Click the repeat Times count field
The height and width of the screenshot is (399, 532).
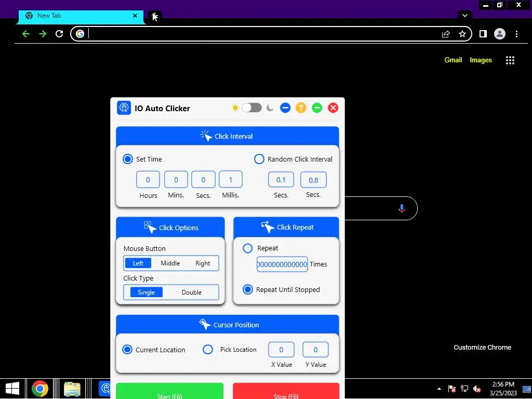[282, 264]
